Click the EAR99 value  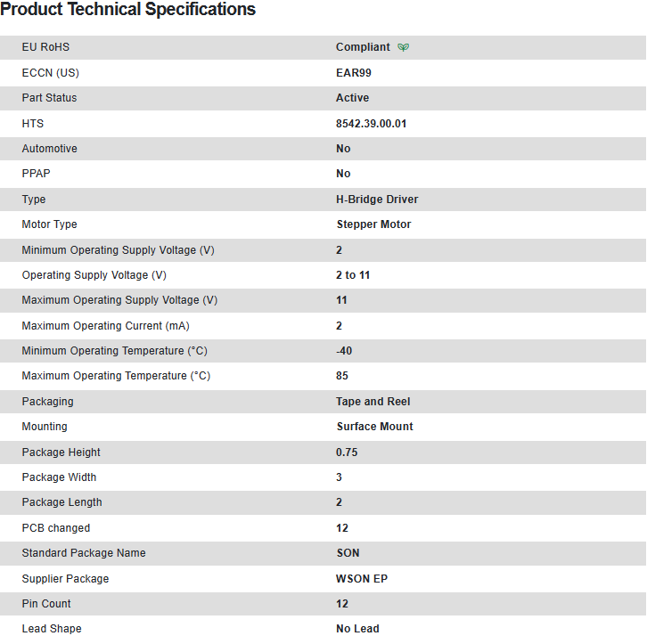[x=354, y=73]
